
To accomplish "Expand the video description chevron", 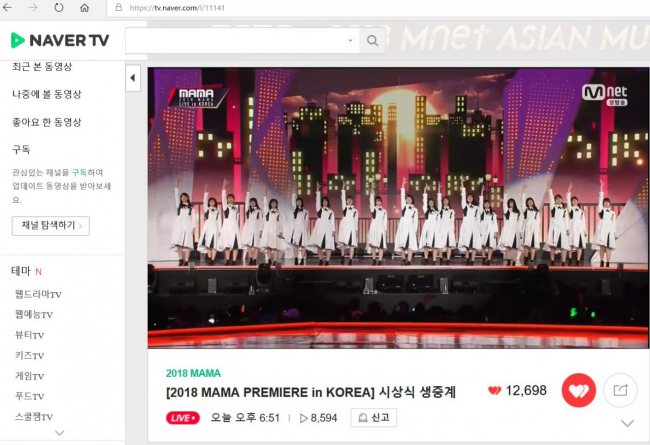I will (628, 423).
